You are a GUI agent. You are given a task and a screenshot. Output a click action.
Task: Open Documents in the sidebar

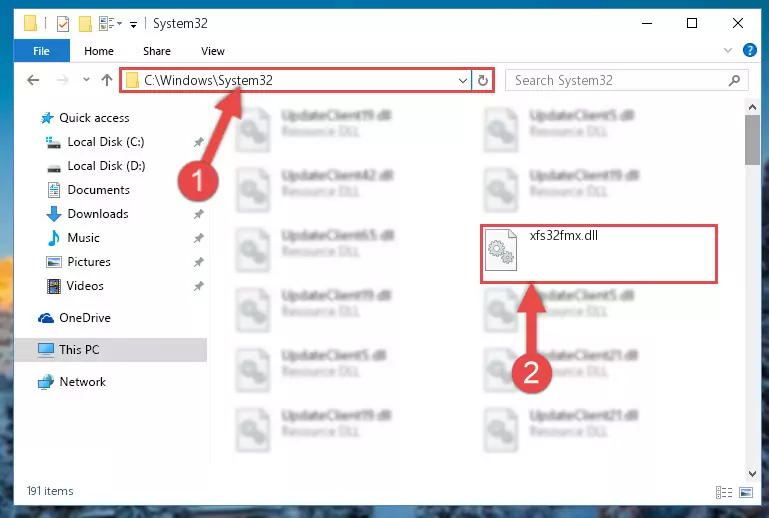pos(98,190)
